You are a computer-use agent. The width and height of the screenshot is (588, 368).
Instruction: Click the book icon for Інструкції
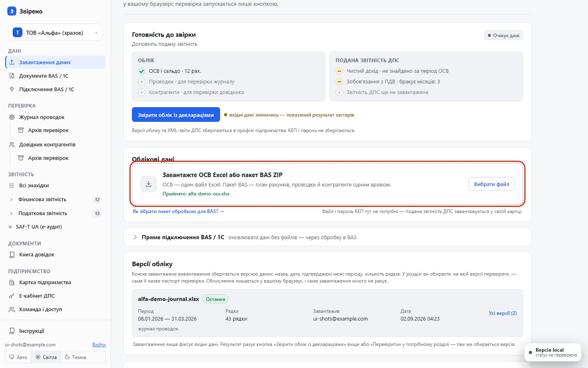coord(12,331)
